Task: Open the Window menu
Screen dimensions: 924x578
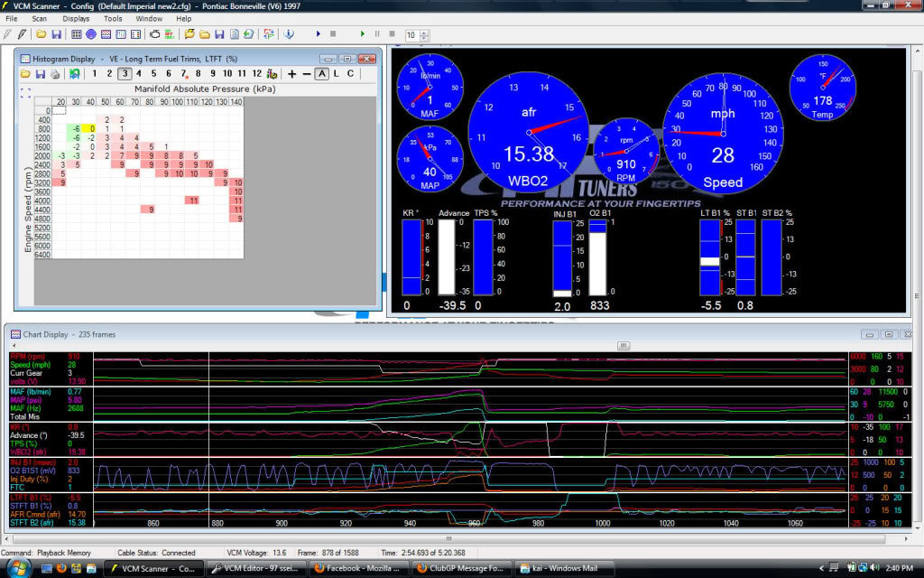Action: click(149, 19)
